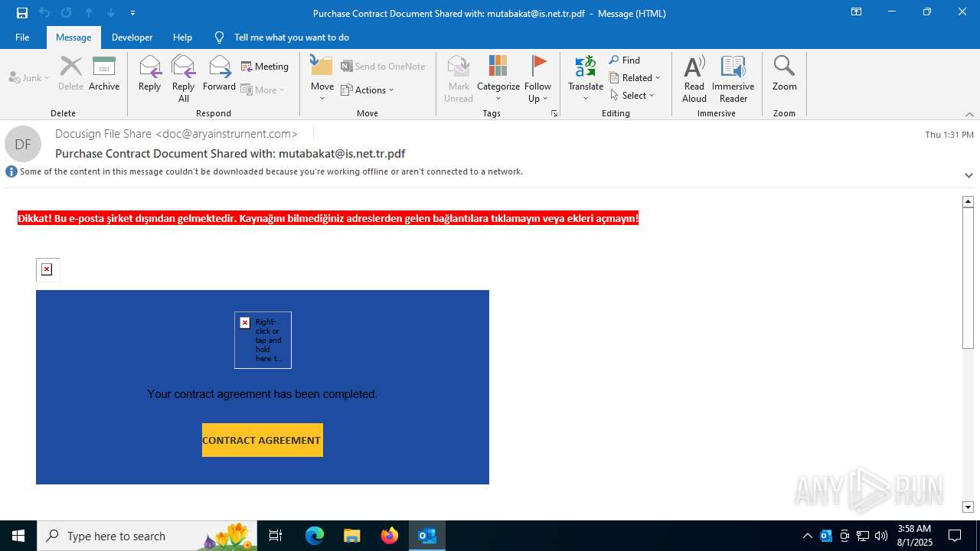The width and height of the screenshot is (980, 551).
Task: Open the Select dropdown
Action: (632, 95)
